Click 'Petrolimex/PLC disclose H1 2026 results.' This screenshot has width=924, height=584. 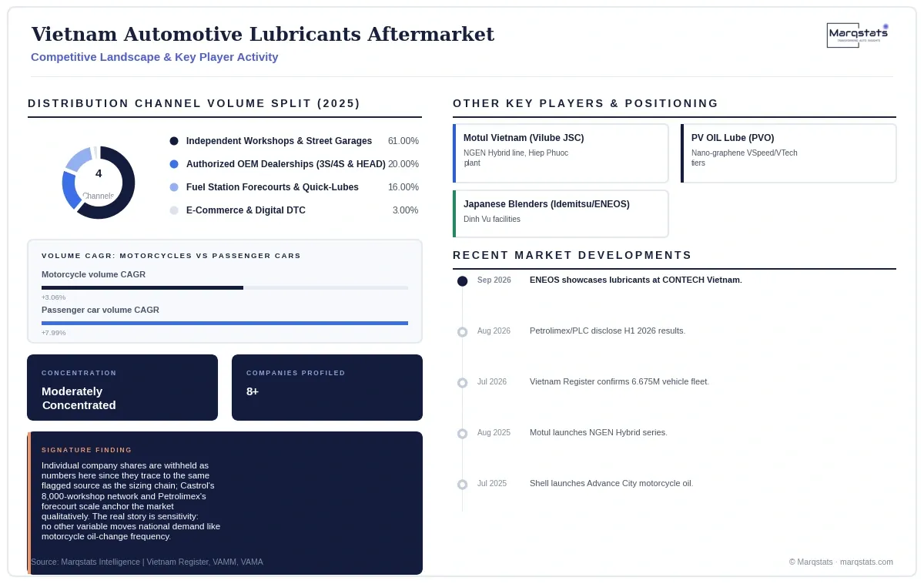(608, 331)
